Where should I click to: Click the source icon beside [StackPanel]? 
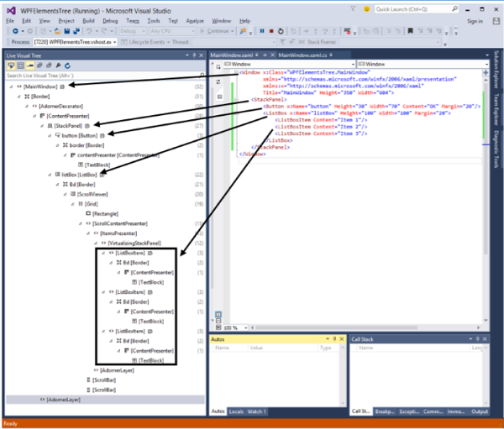pos(87,125)
